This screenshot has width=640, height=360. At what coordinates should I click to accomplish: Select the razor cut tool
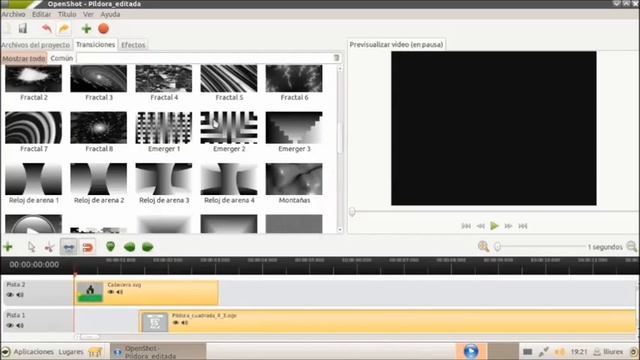pyautogui.click(x=49, y=247)
